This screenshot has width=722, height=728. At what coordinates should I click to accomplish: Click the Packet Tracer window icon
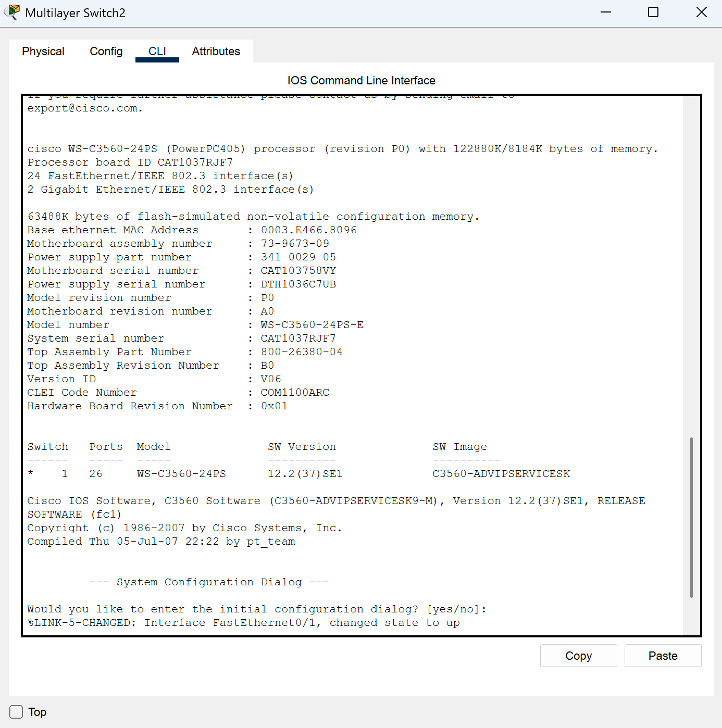(x=12, y=12)
